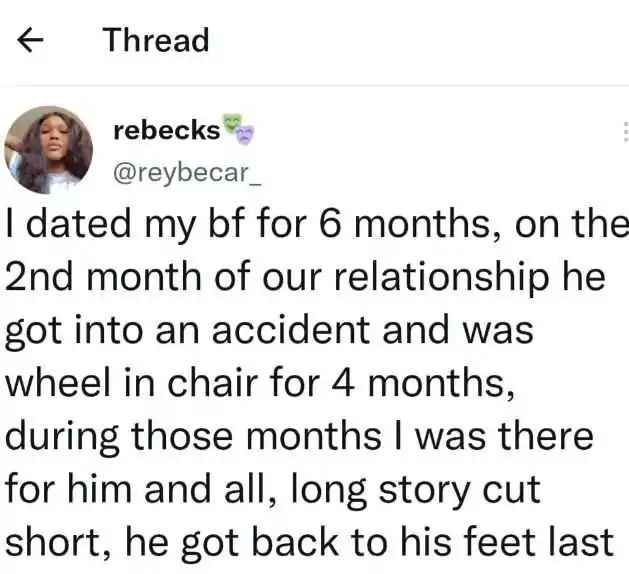
Task: Tap the line "got into an accident and was"
Action: pyautogui.click(x=270, y=329)
